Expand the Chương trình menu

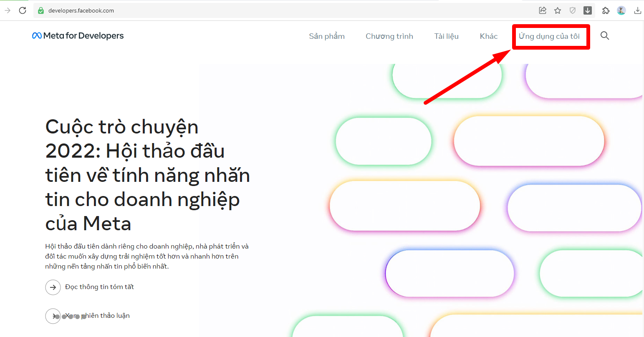(389, 36)
